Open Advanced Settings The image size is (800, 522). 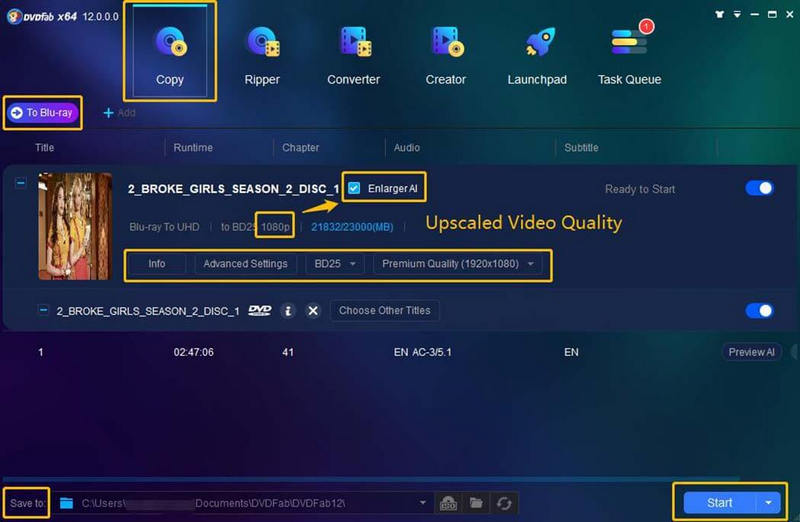click(x=245, y=264)
